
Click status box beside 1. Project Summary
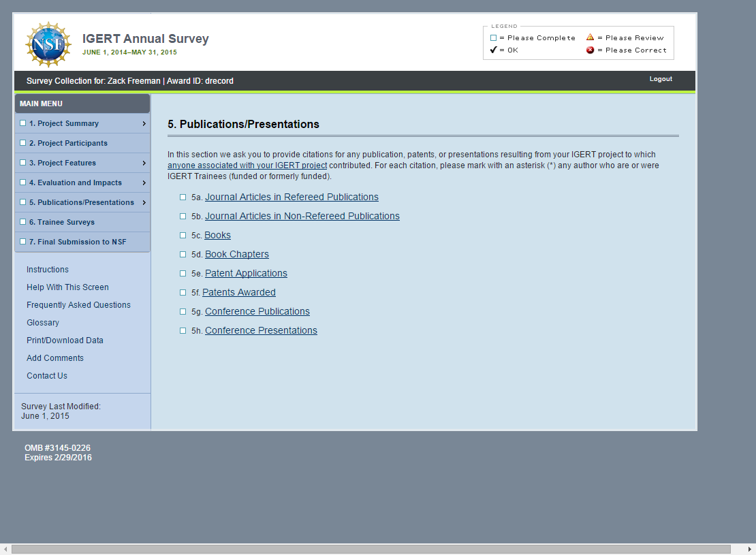(x=22, y=123)
